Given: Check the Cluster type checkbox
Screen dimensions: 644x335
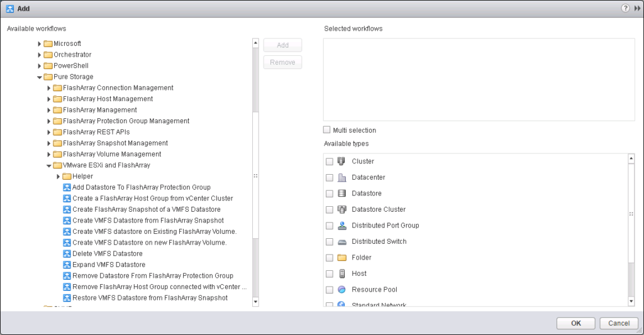Looking at the screenshot, I should [330, 162].
